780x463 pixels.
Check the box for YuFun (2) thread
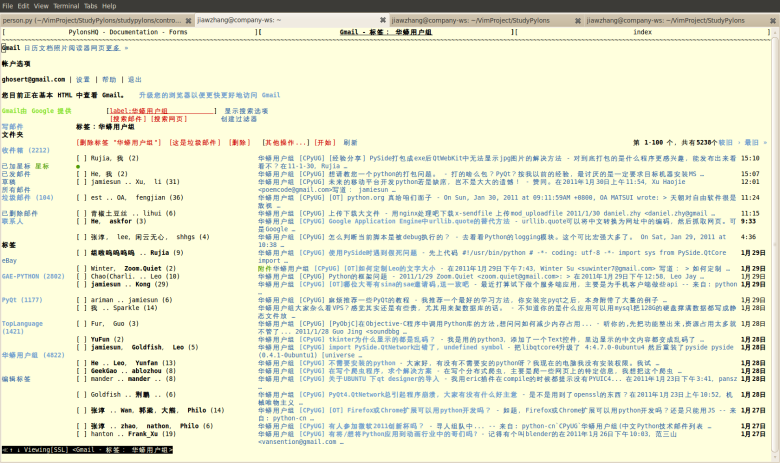pyautogui.click(x=81, y=338)
